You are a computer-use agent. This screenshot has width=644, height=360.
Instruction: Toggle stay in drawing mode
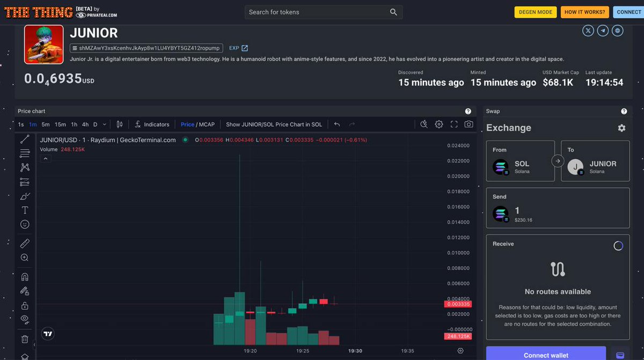(x=25, y=291)
